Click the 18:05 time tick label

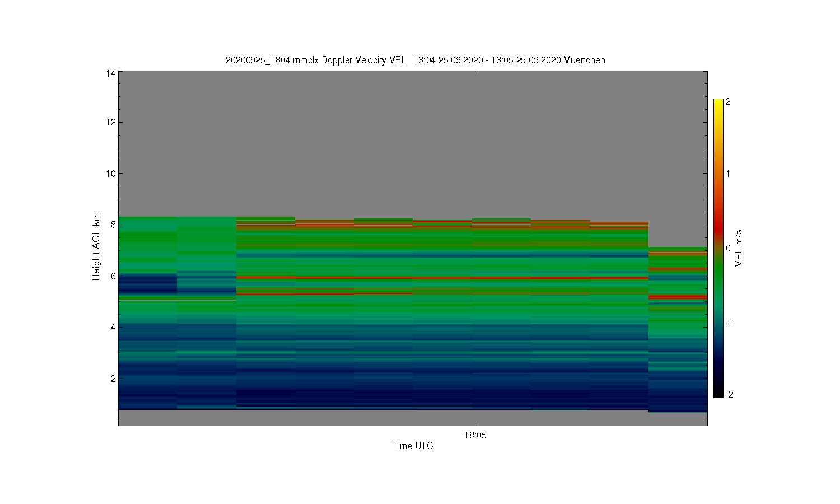tap(475, 435)
